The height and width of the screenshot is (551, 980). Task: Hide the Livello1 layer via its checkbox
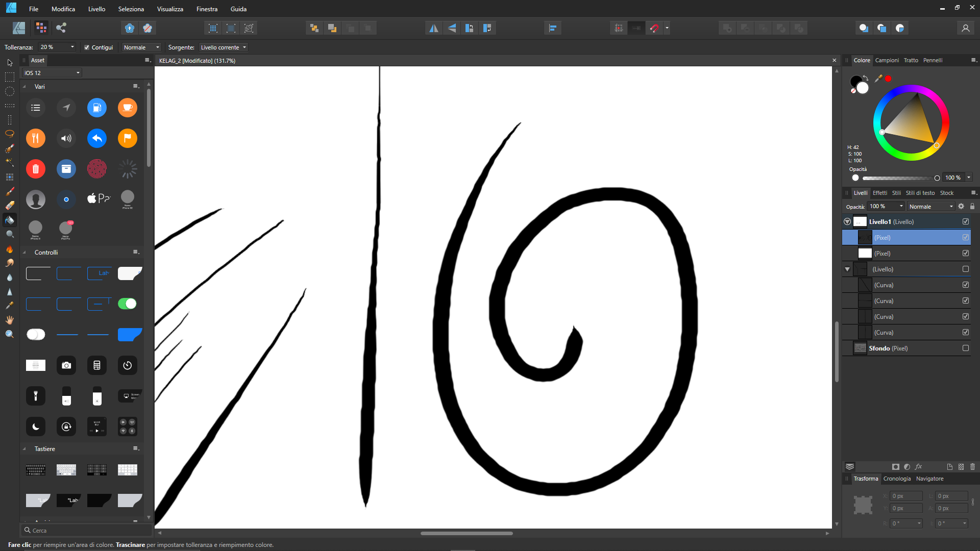click(966, 221)
